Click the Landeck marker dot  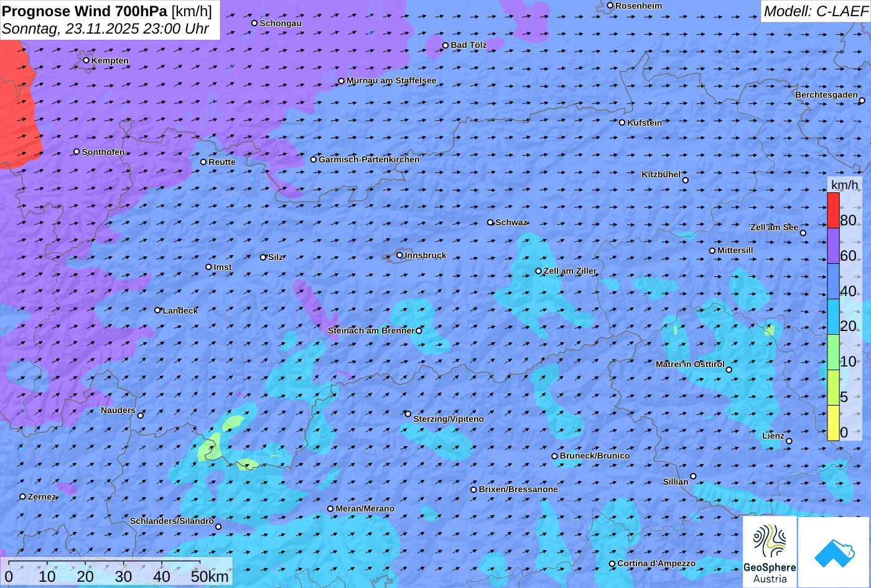coord(157,310)
